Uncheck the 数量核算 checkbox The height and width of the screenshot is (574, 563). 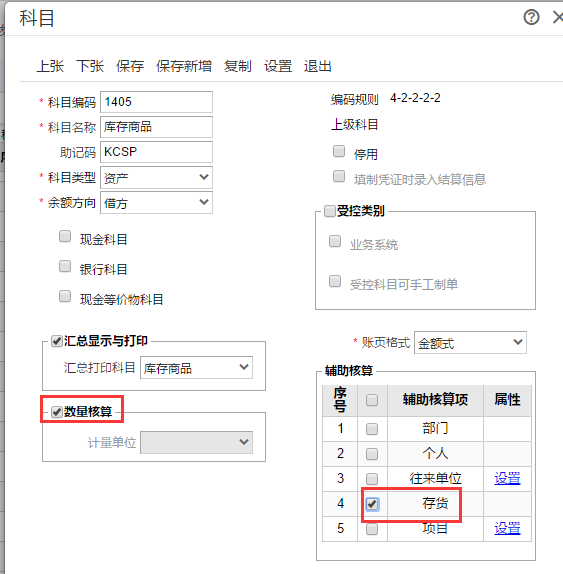(56, 412)
